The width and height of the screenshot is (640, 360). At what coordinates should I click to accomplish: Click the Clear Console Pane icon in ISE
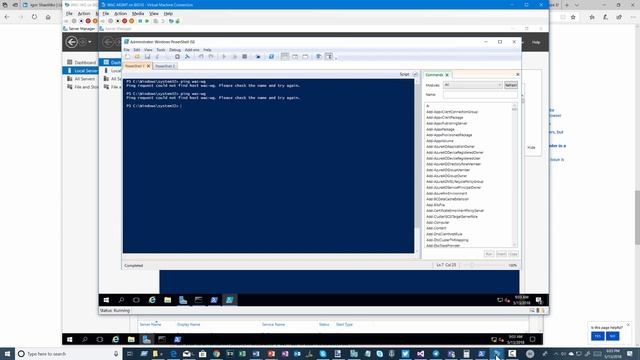[187, 57]
